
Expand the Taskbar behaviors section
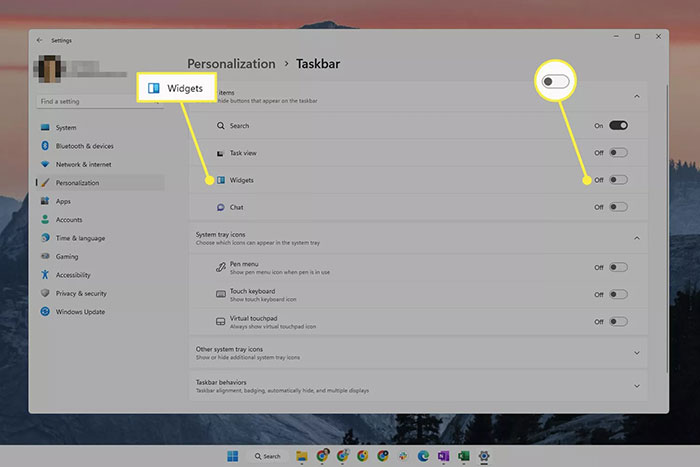point(637,385)
